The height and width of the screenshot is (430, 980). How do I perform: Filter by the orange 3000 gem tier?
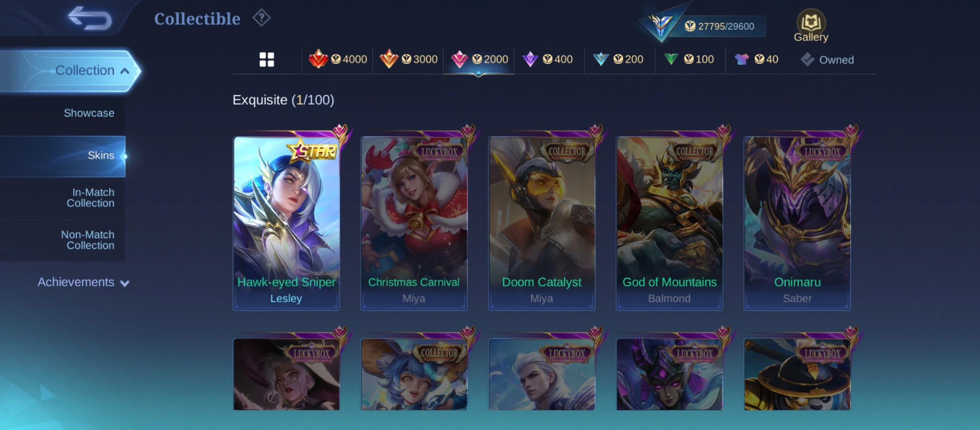pyautogui.click(x=408, y=59)
